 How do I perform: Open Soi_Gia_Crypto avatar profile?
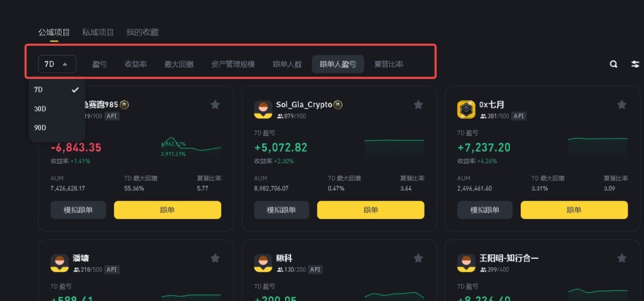(x=263, y=110)
